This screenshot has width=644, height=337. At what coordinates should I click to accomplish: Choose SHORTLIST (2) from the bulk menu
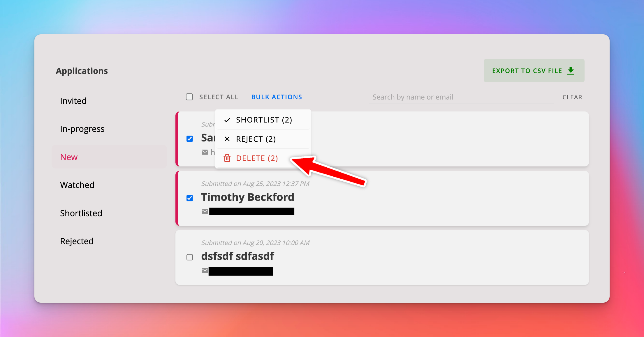tap(263, 120)
